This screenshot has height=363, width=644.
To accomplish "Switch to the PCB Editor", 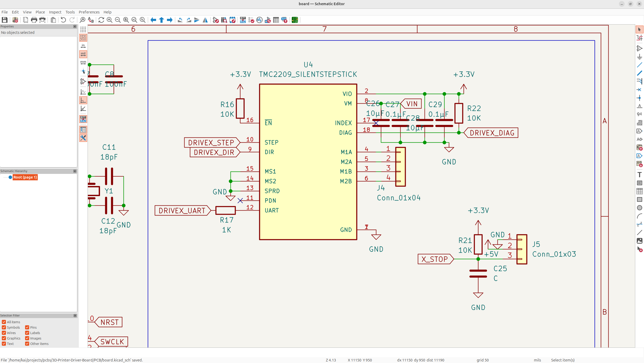I will pos(295,20).
